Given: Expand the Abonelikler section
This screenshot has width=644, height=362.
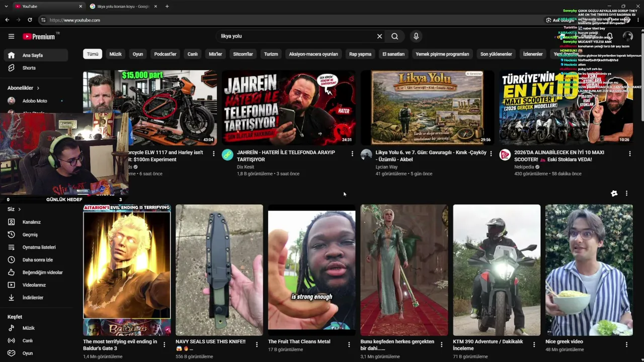Looking at the screenshot, I should point(24,88).
